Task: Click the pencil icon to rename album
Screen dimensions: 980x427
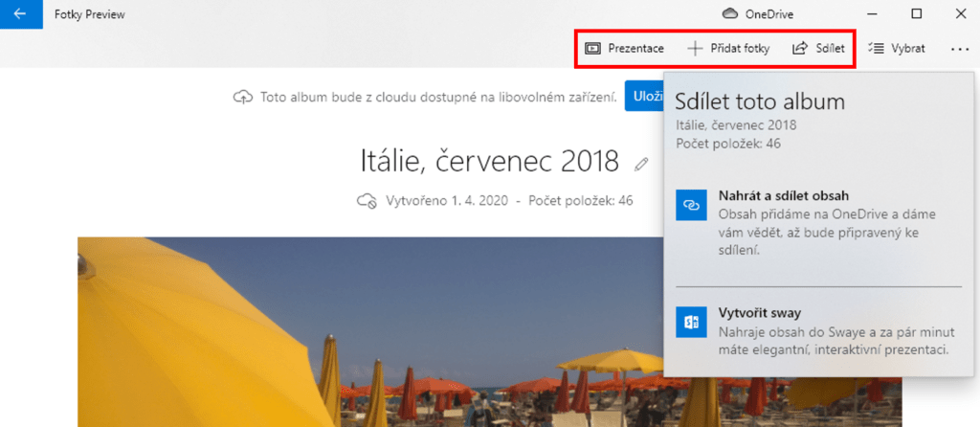Action: coord(641,164)
